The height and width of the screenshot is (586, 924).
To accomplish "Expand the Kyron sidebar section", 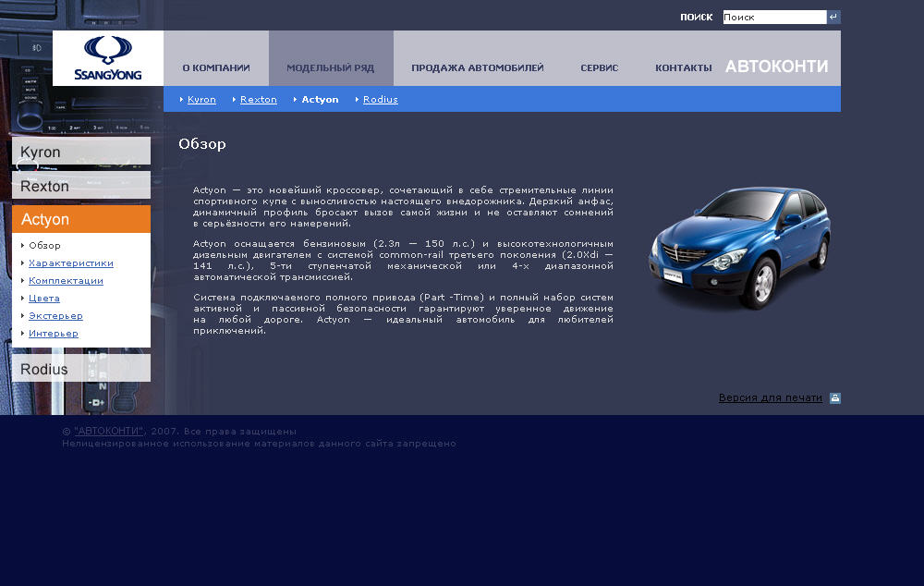I will (x=81, y=152).
